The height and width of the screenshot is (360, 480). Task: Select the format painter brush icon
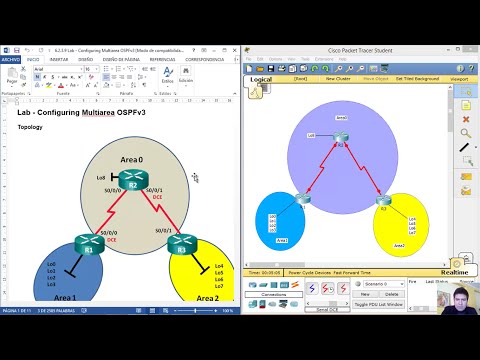tap(23, 85)
